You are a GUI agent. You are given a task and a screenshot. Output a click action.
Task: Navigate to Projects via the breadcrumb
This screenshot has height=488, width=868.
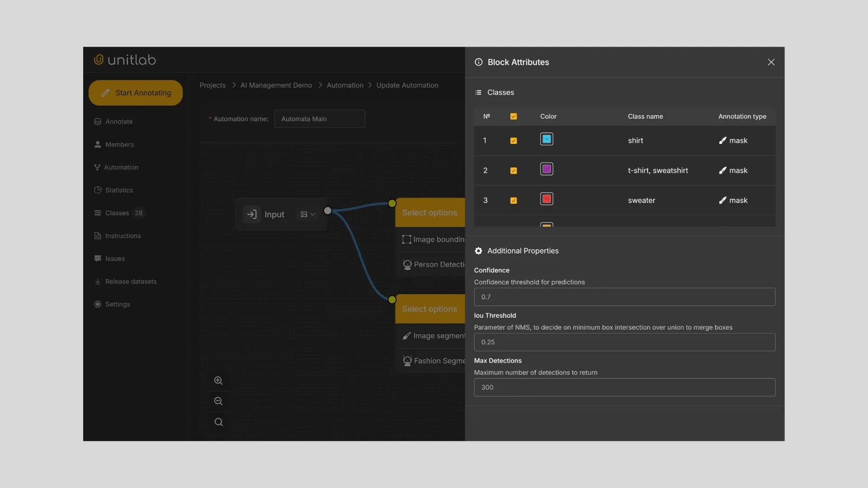(212, 85)
